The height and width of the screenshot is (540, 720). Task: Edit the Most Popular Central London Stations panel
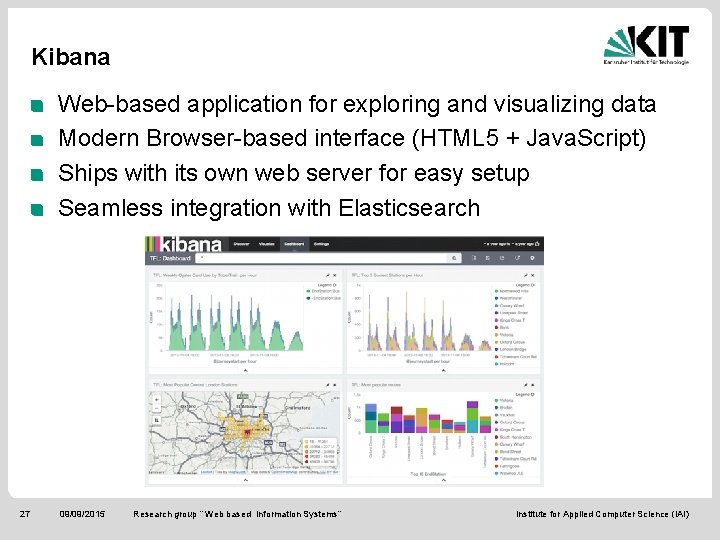click(x=327, y=385)
